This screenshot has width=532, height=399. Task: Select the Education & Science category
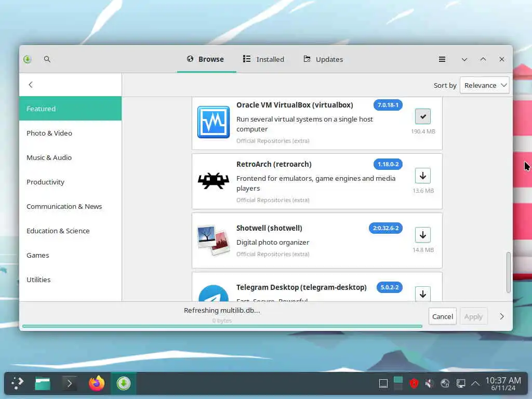pyautogui.click(x=71, y=231)
